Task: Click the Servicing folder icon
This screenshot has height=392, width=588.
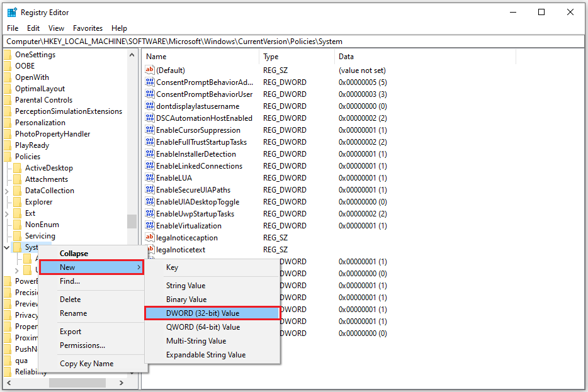Action: pos(17,236)
